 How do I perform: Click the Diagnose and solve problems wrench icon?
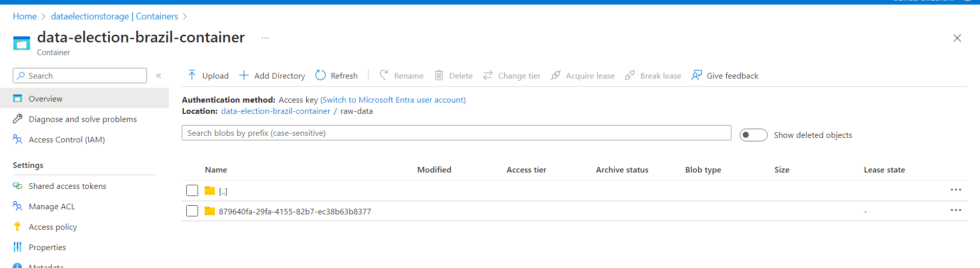point(17,119)
